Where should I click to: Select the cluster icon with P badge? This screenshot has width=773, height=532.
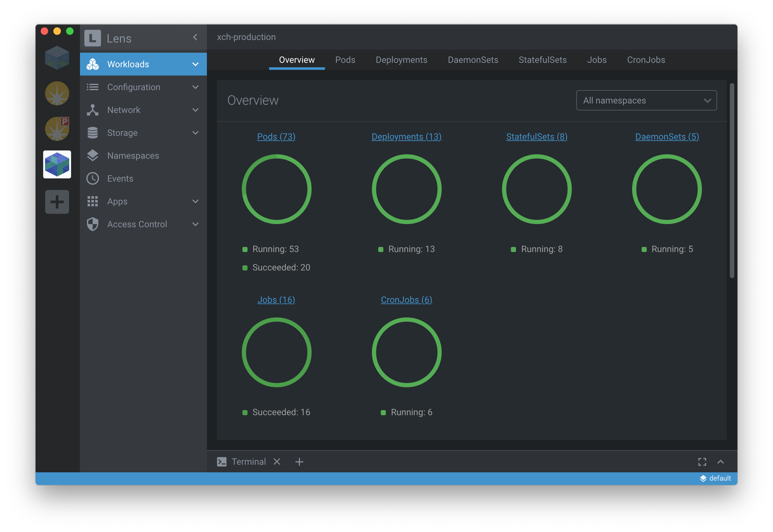pyautogui.click(x=57, y=129)
